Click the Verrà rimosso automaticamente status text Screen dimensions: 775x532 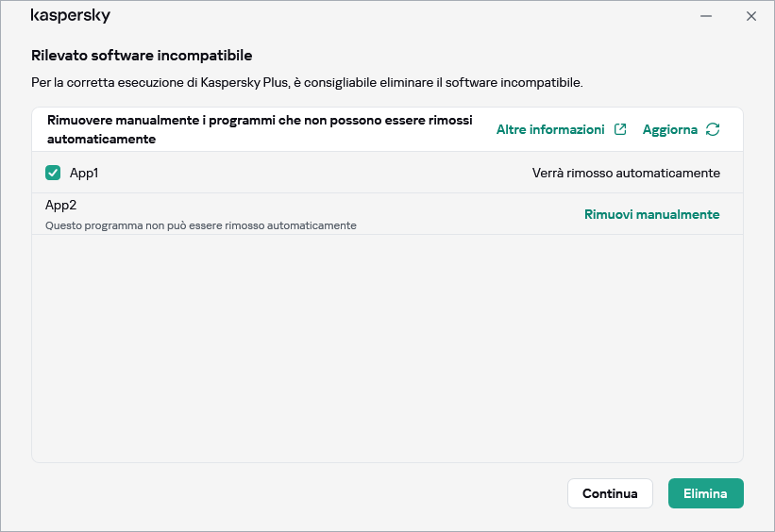click(x=626, y=173)
